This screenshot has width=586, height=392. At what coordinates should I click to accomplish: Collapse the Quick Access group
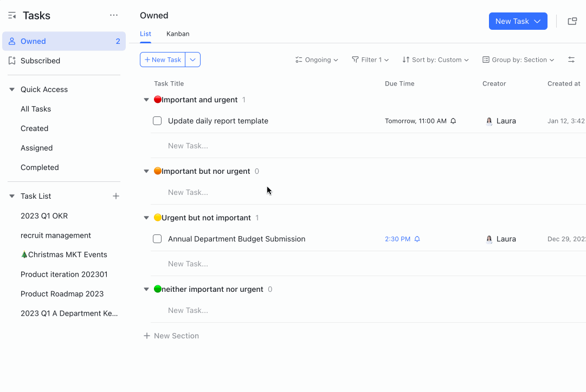[x=12, y=89]
